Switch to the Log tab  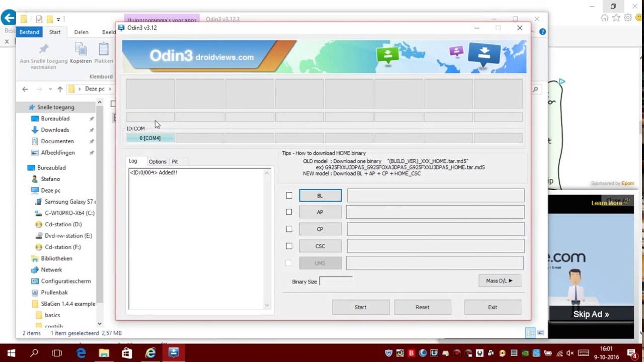tap(133, 161)
